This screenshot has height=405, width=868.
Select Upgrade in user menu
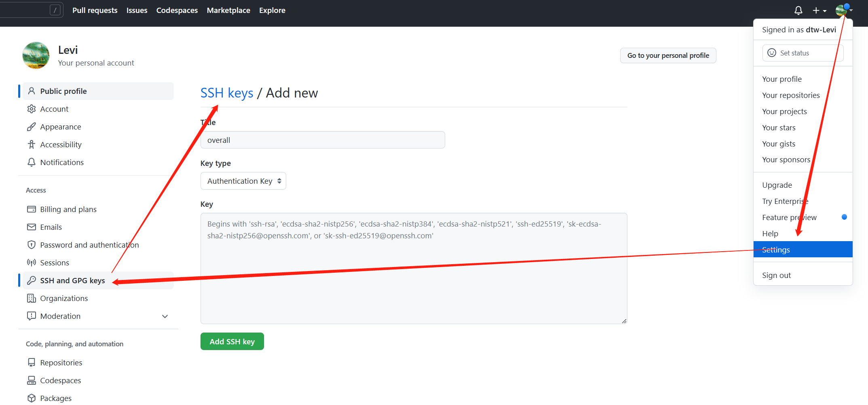point(803,185)
